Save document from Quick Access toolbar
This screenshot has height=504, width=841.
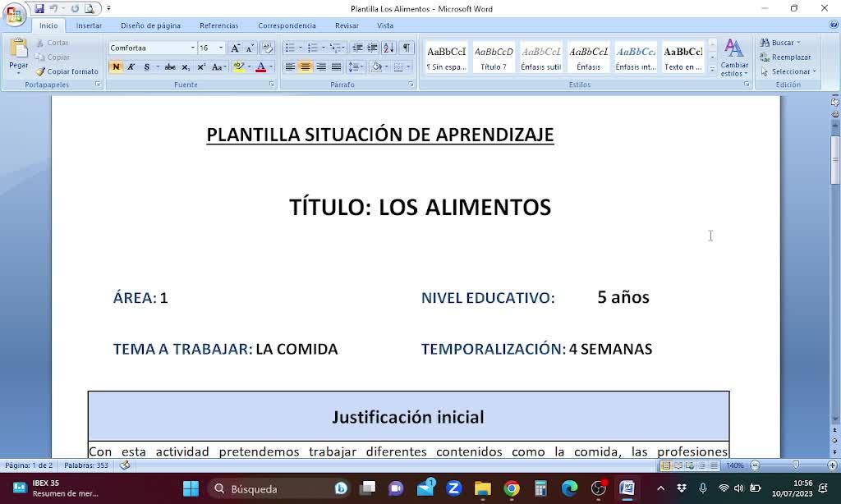39,8
